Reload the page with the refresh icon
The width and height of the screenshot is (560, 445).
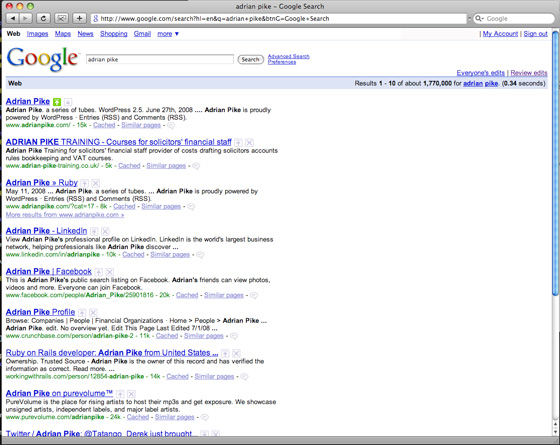point(43,18)
